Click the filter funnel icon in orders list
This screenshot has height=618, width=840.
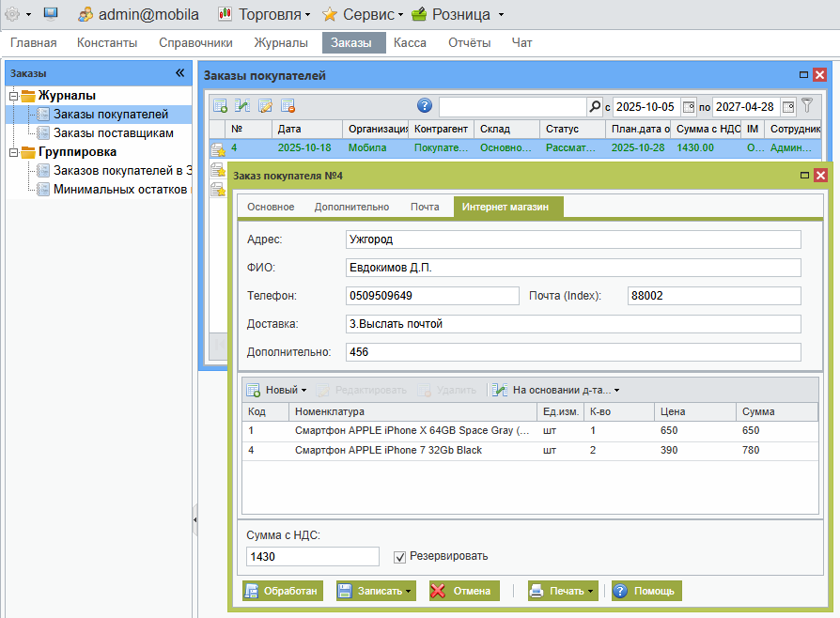[x=806, y=105]
